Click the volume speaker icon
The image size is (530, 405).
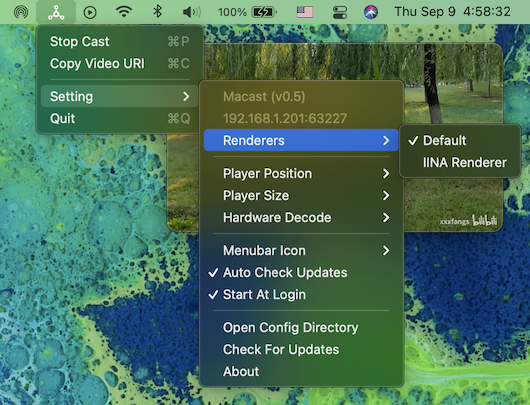coord(191,13)
